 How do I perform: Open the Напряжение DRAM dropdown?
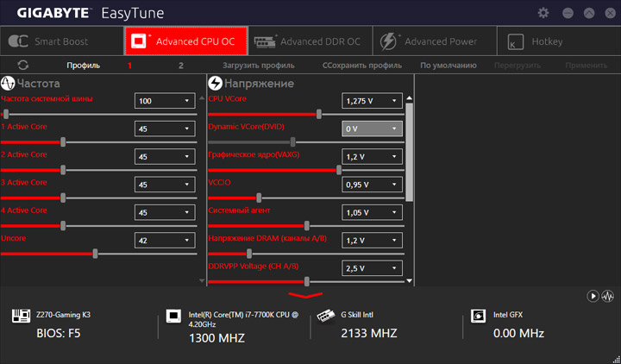[372, 240]
